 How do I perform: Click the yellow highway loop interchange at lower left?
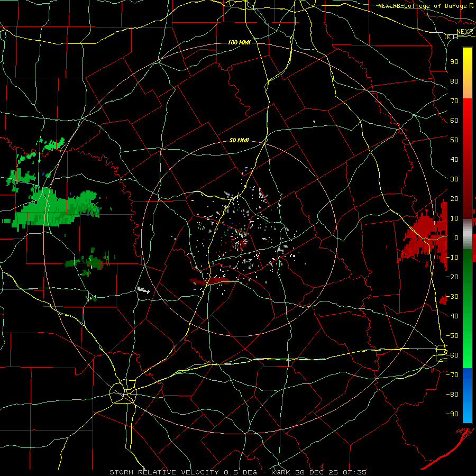pyautogui.click(x=123, y=392)
